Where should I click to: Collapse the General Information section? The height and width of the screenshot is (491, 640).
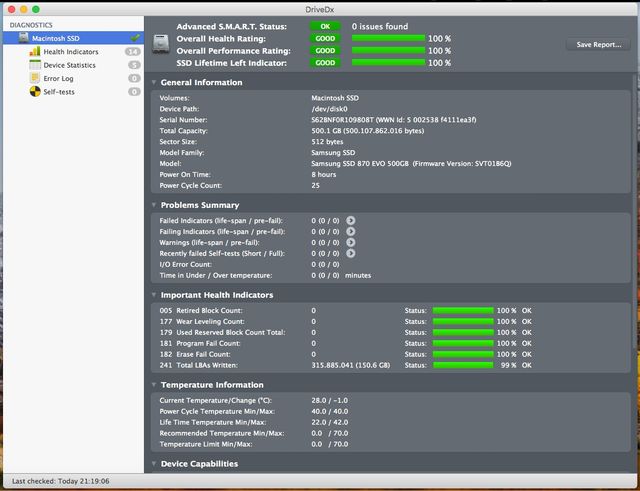click(x=154, y=82)
